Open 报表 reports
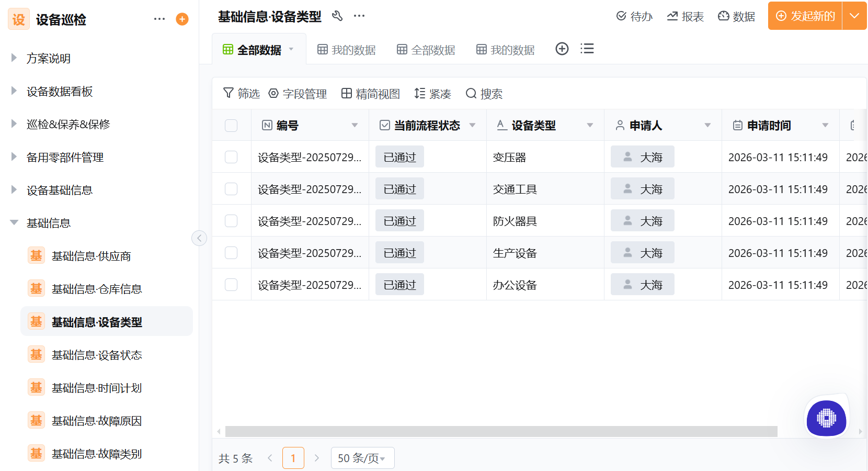868x471 pixels. click(x=685, y=16)
